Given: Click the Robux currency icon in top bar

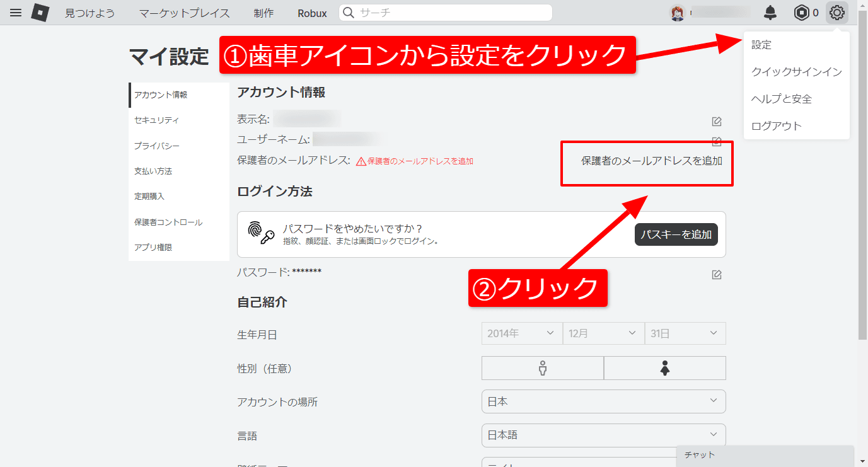Looking at the screenshot, I should 800,13.
